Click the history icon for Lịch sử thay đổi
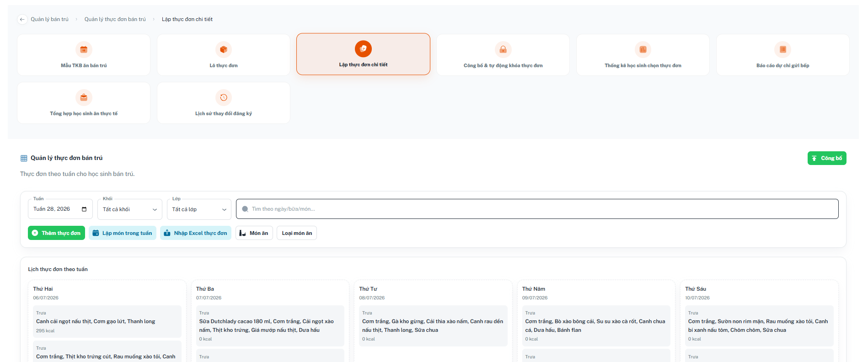The height and width of the screenshot is (362, 868). tap(224, 97)
